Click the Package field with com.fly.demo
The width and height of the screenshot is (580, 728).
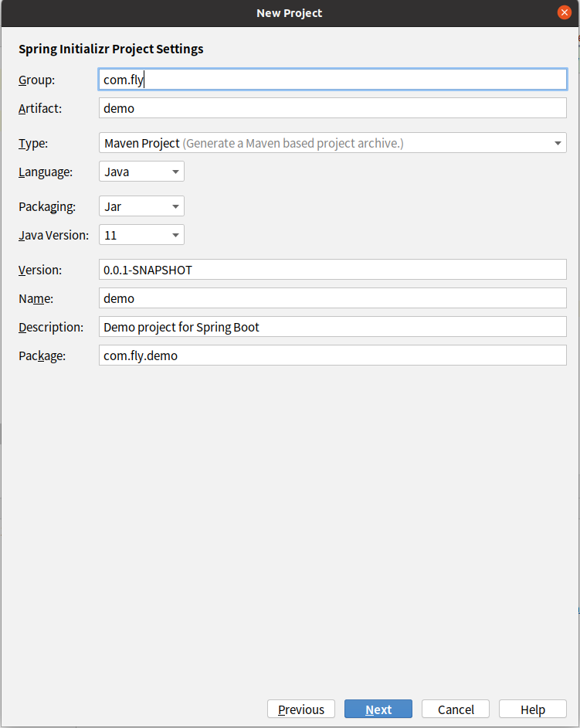[333, 355]
